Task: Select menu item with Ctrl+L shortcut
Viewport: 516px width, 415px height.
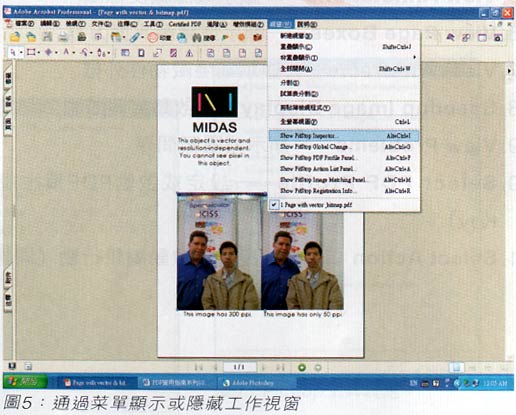Action: click(344, 122)
